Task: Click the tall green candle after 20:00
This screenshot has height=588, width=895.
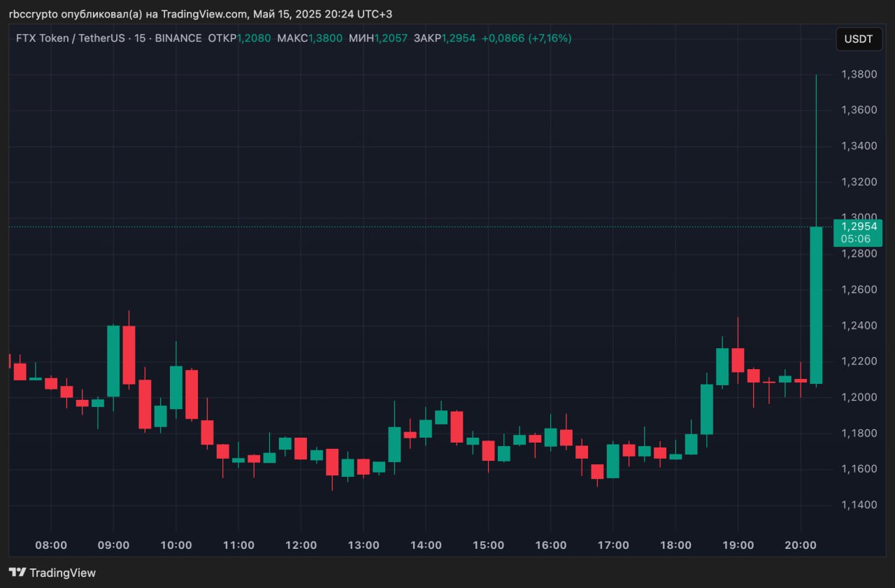Action: tap(816, 305)
